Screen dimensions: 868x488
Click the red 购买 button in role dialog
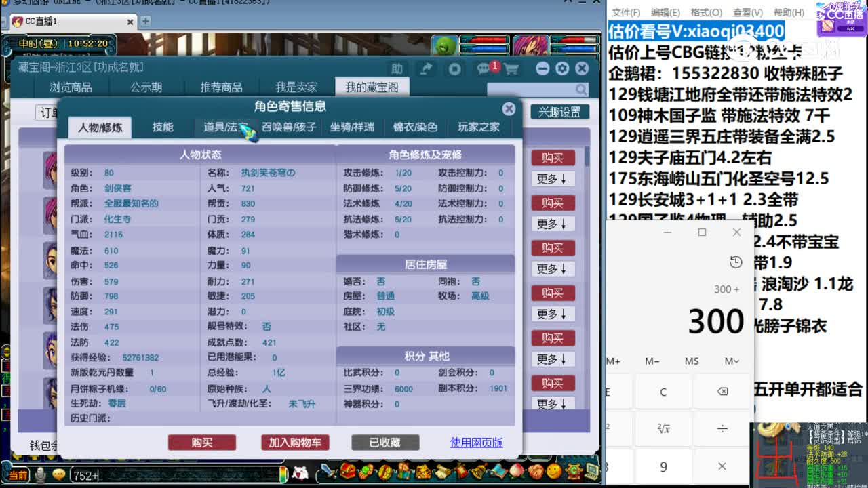click(202, 443)
